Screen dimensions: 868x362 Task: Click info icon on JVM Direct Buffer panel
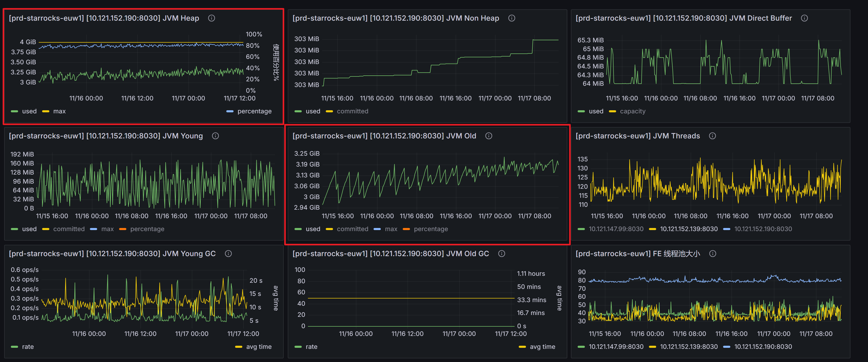[804, 18]
